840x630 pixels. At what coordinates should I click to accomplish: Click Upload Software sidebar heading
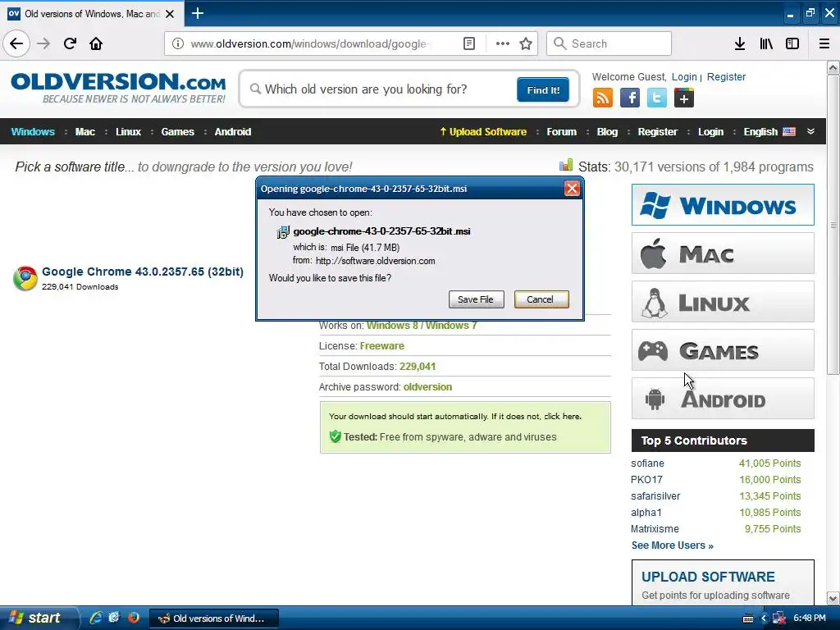(708, 577)
